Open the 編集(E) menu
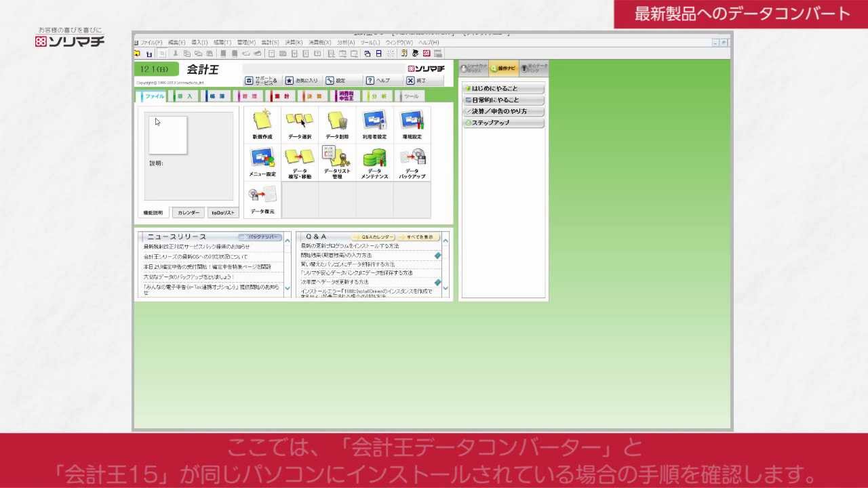The width and height of the screenshot is (868, 488). click(x=176, y=42)
